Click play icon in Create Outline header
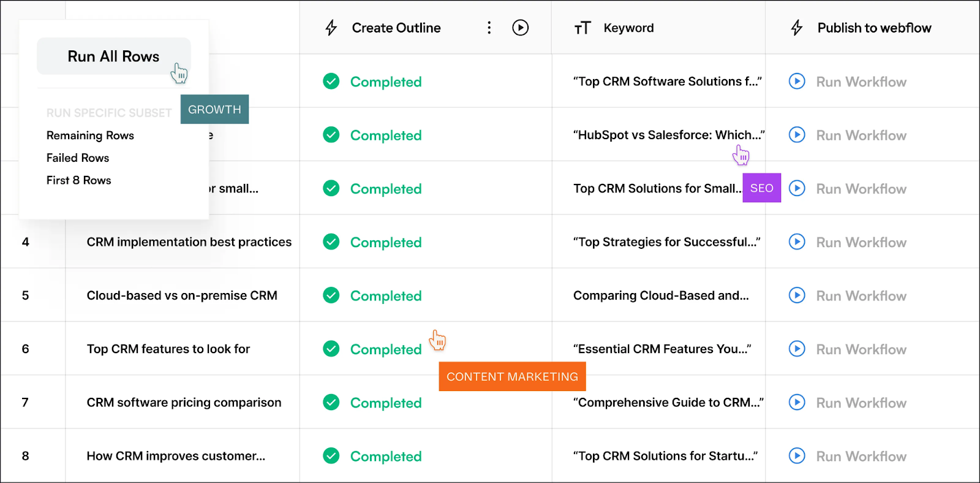The width and height of the screenshot is (980, 483). coord(520,28)
